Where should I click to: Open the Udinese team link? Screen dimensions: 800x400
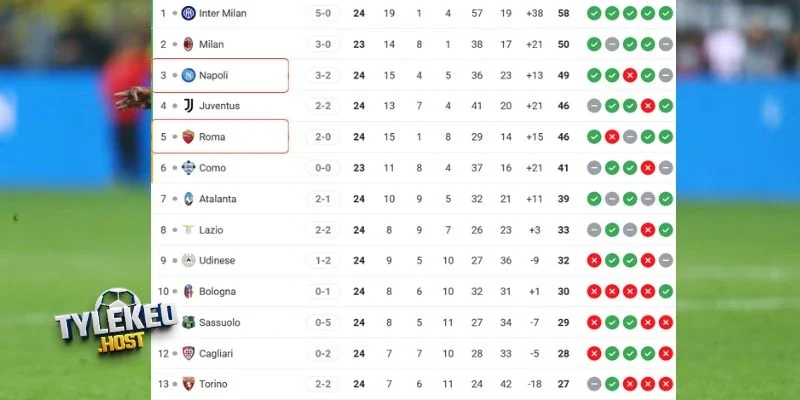217,260
